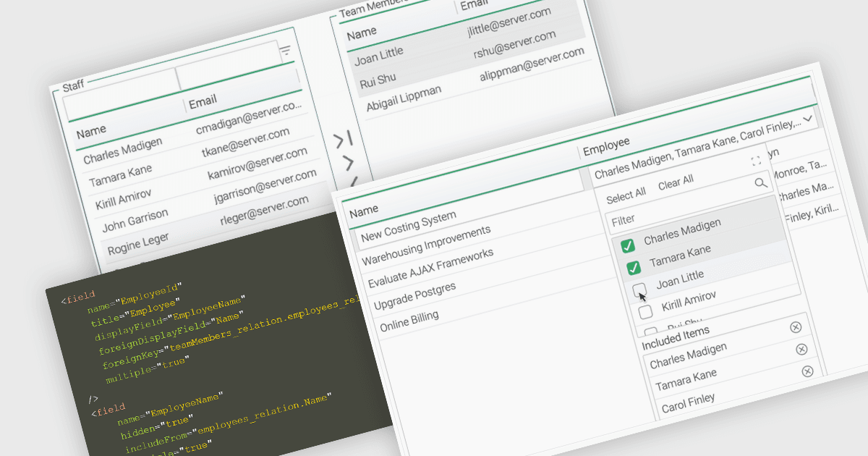
Task: Select Charles Madigen in the Staff grid
Action: pyautogui.click(x=123, y=151)
